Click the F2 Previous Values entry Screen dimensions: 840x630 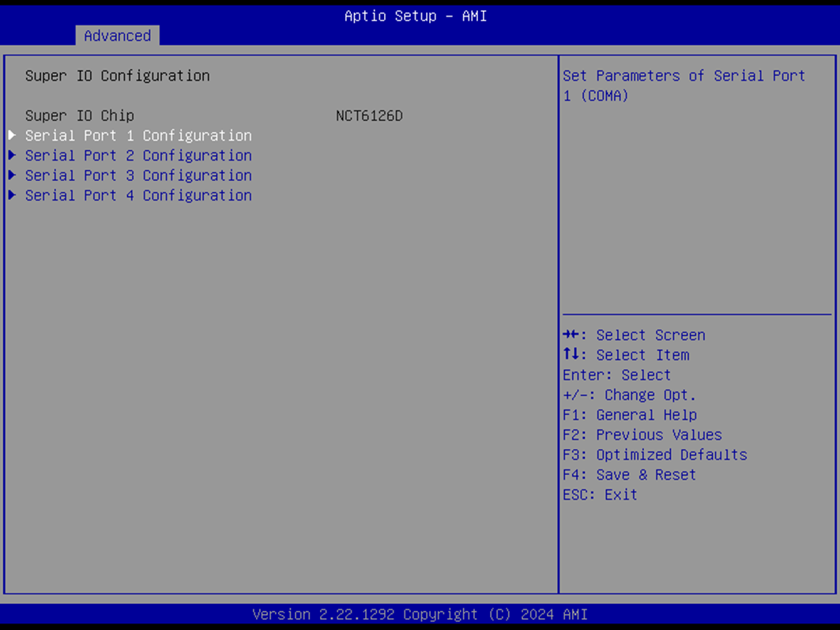642,435
